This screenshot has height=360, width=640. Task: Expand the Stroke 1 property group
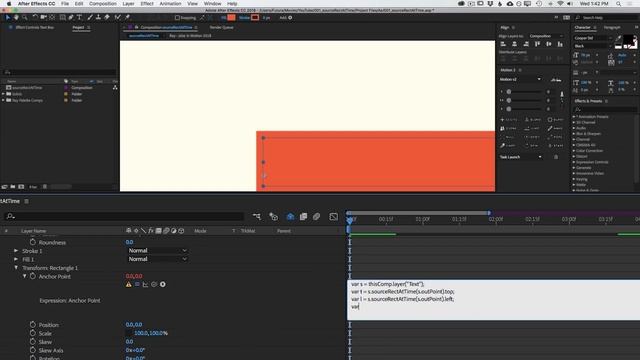(16, 251)
